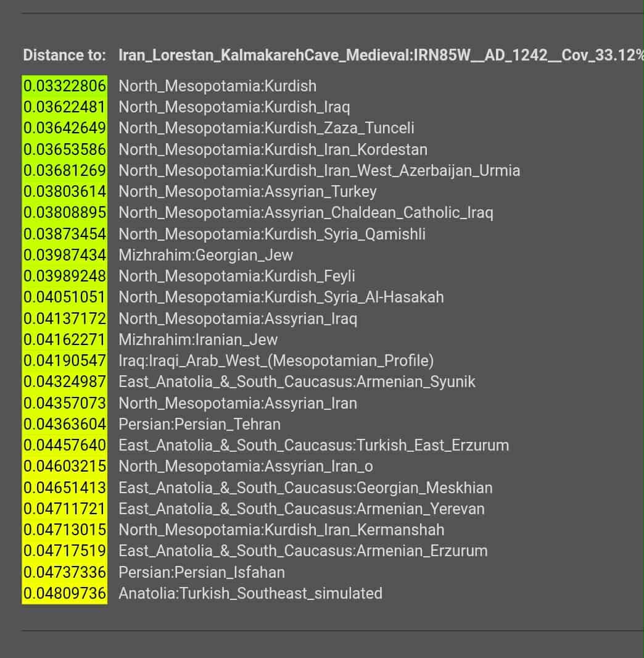The image size is (644, 658).
Task: Click distance value 0.04324987
Action: [65, 381]
